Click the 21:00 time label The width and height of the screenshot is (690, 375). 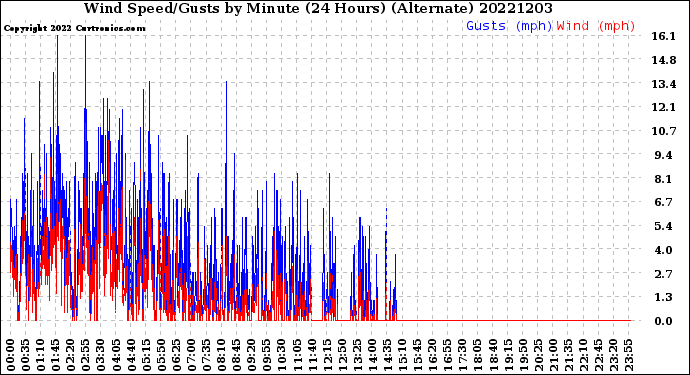coord(553,355)
